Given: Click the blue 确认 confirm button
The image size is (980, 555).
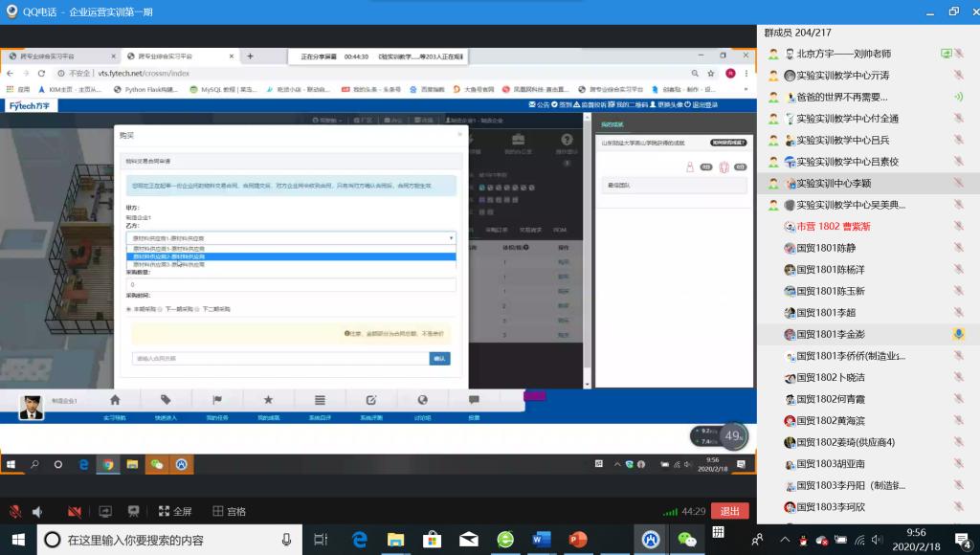Looking at the screenshot, I should (x=439, y=359).
